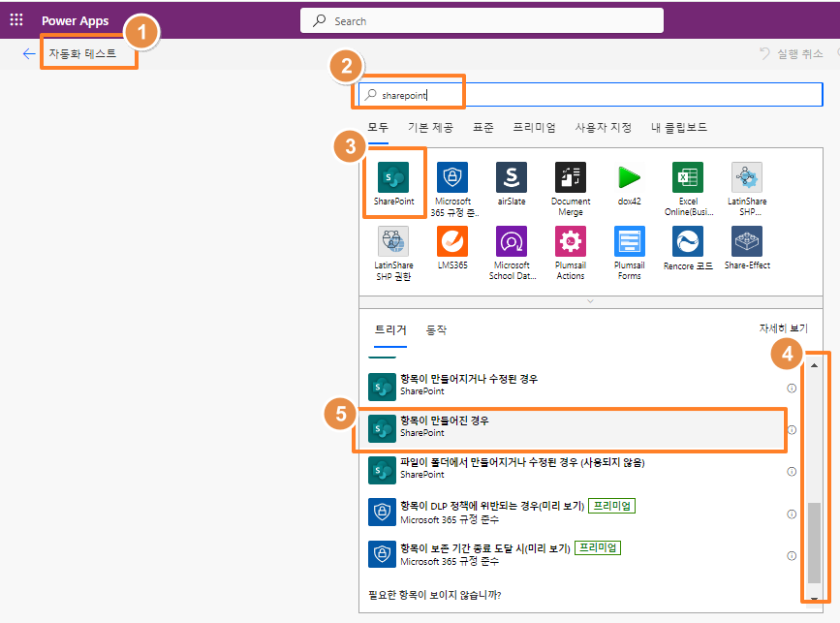This screenshot has width=840, height=623.
Task: Pick the Excel Online(Business) connector
Action: coord(688,176)
